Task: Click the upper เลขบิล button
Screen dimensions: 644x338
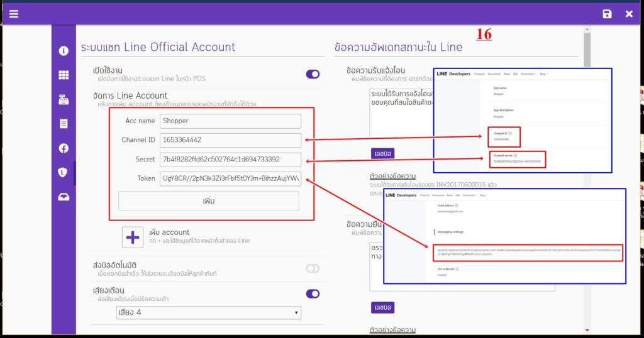Action: (x=383, y=153)
